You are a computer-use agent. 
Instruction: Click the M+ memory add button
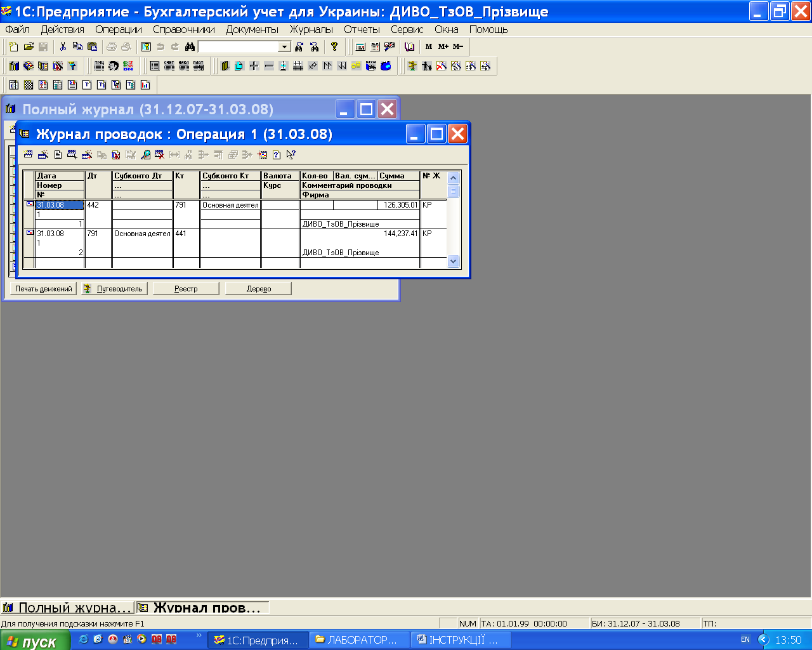click(443, 46)
